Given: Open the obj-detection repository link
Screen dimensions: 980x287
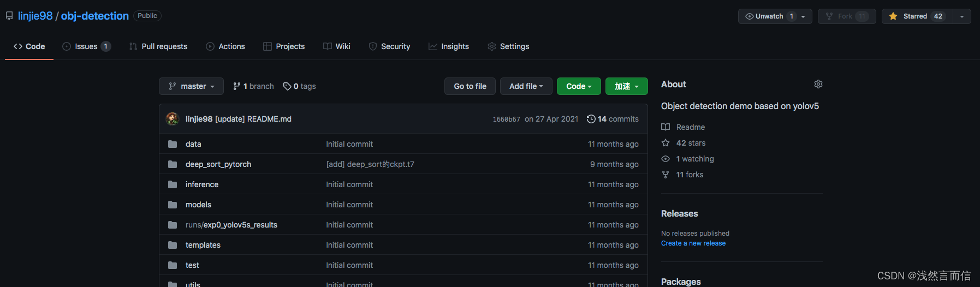Looking at the screenshot, I should pyautogui.click(x=95, y=16).
